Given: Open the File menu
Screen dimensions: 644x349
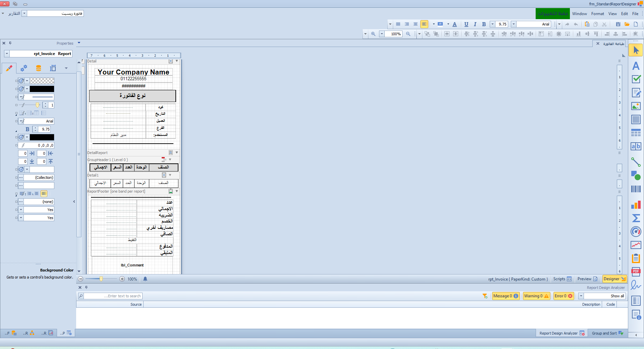Looking at the screenshot, I should click(635, 14).
